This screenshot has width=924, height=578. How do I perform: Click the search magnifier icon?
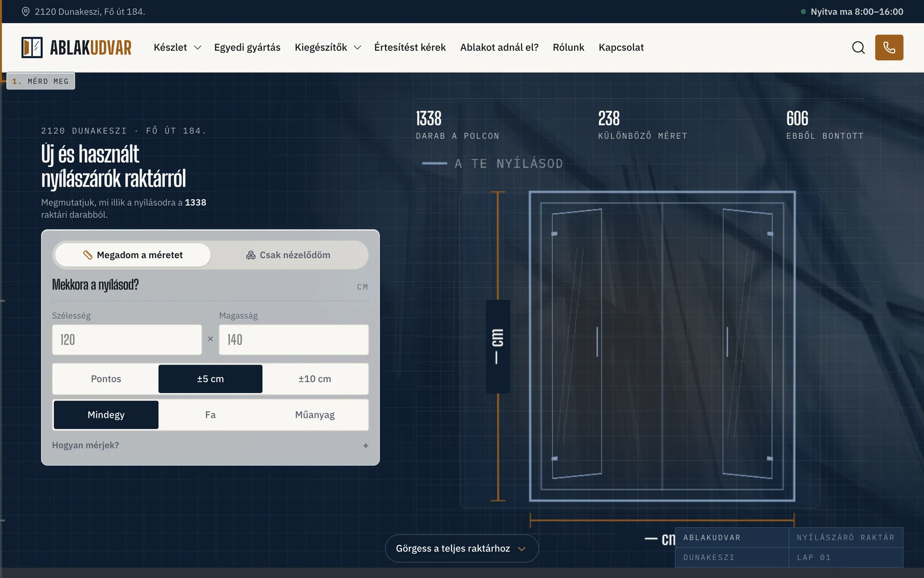858,47
